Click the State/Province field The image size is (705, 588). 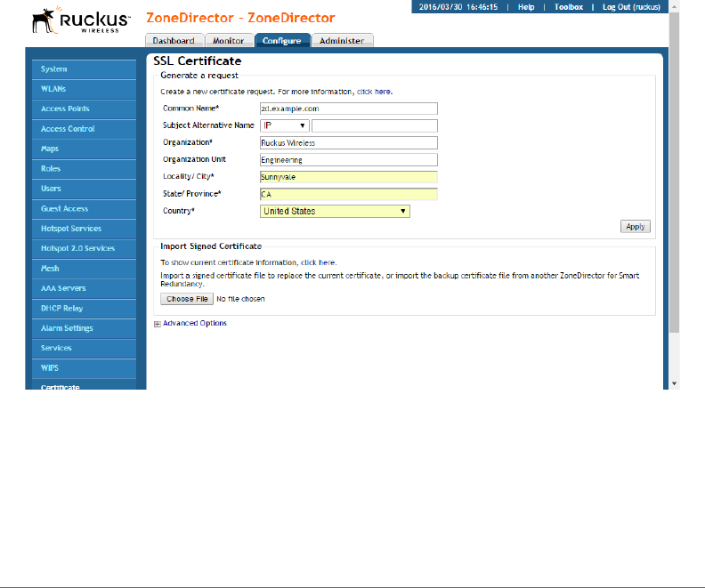348,194
